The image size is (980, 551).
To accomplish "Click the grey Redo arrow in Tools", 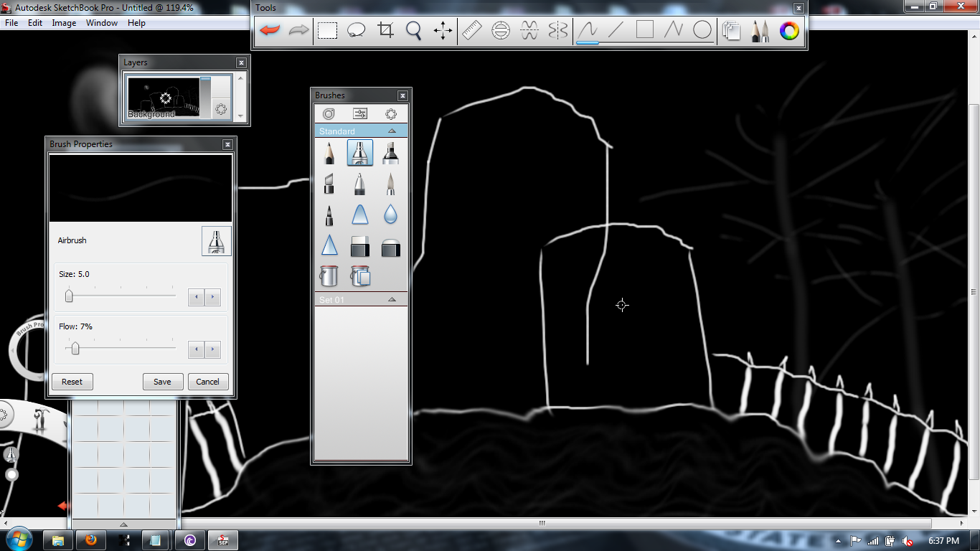I will pos(298,30).
